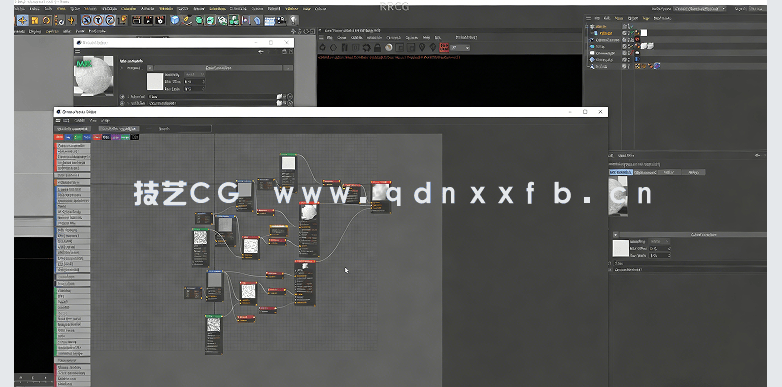Click the Camera icon in top toolbar
Viewport: 782px width, 387px height.
[x=281, y=20]
